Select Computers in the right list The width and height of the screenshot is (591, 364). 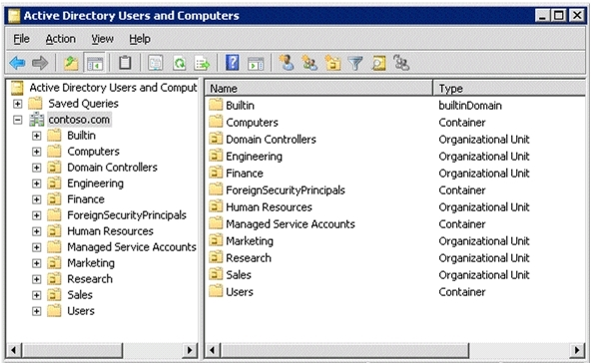coord(252,123)
